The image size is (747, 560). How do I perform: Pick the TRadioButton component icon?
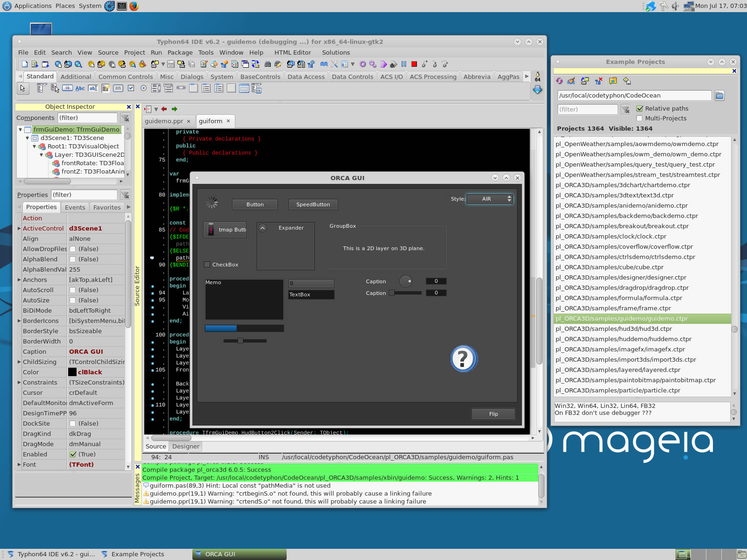tap(143, 88)
